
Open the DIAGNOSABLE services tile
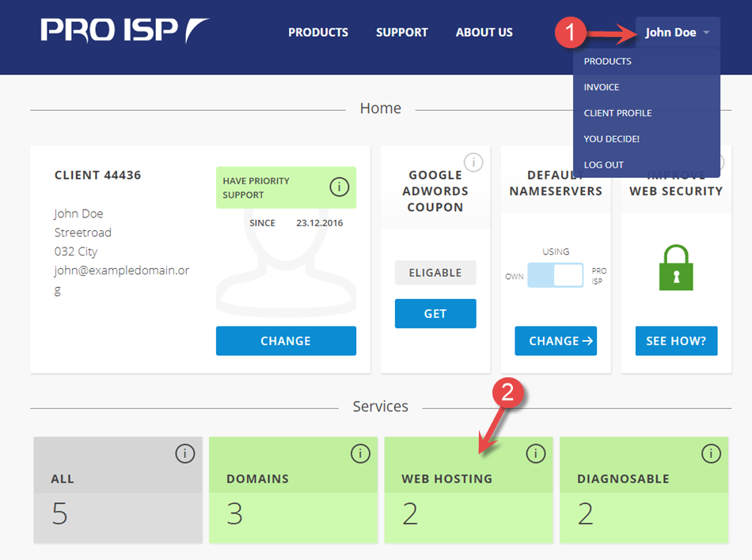coord(644,490)
